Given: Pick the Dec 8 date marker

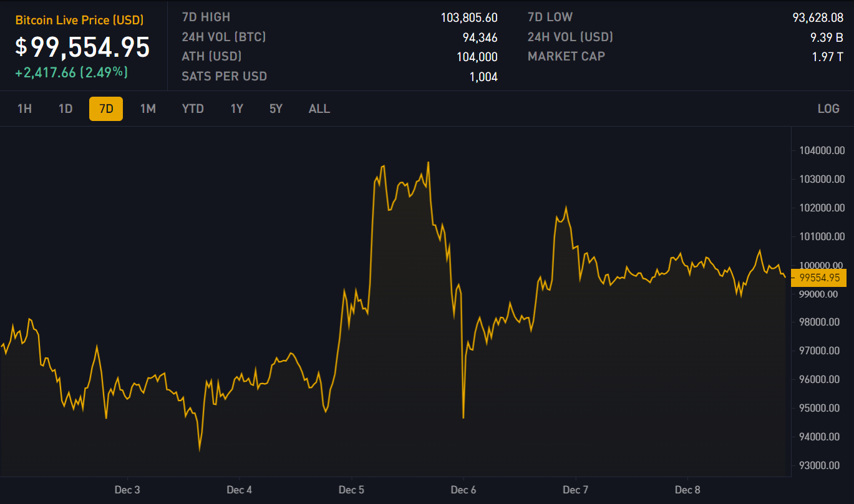Looking at the screenshot, I should 687,490.
